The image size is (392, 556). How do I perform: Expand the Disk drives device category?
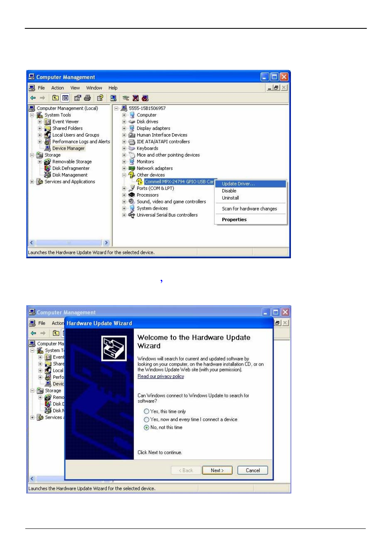point(124,122)
